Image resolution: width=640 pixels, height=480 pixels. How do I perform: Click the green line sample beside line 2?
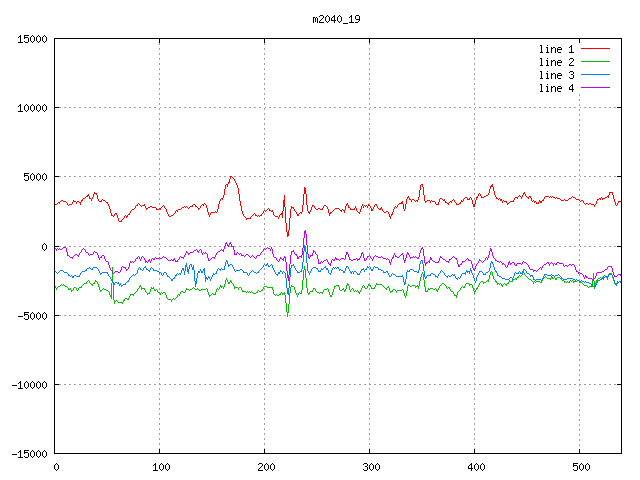[x=595, y=62]
